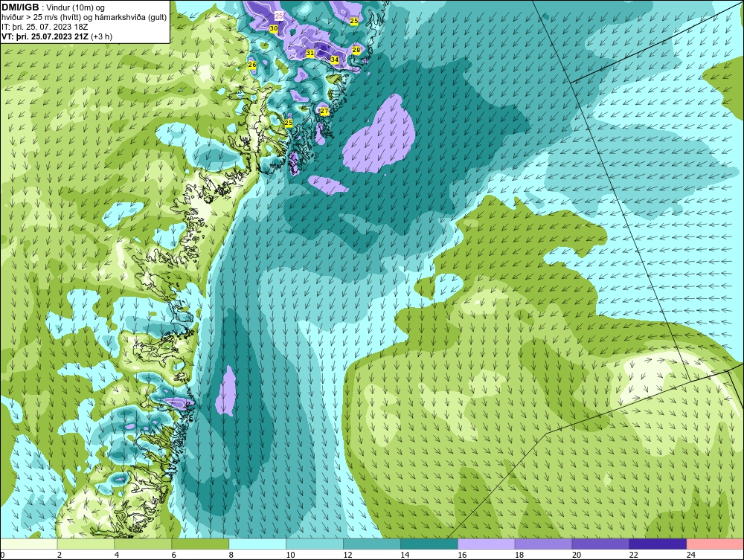Pick the 16–18 m/s lavender legend swatch
The height and width of the screenshot is (560, 744).
(487, 544)
